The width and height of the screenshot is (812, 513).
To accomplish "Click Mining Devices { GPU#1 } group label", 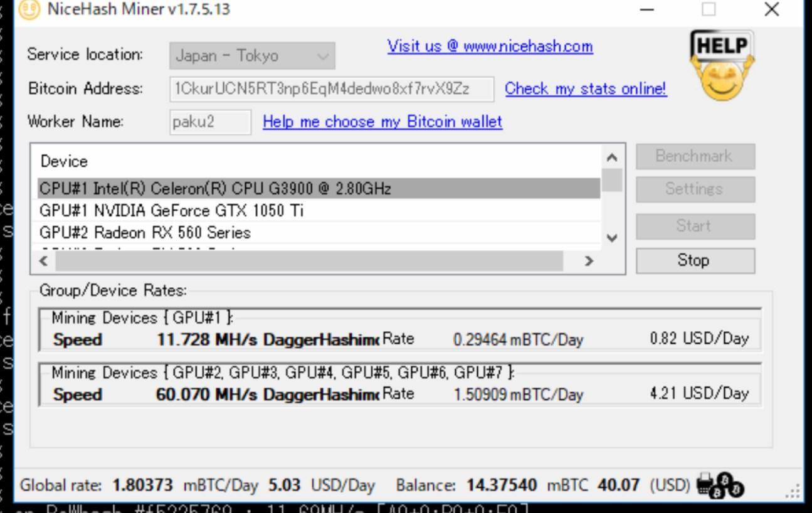I will click(x=142, y=318).
